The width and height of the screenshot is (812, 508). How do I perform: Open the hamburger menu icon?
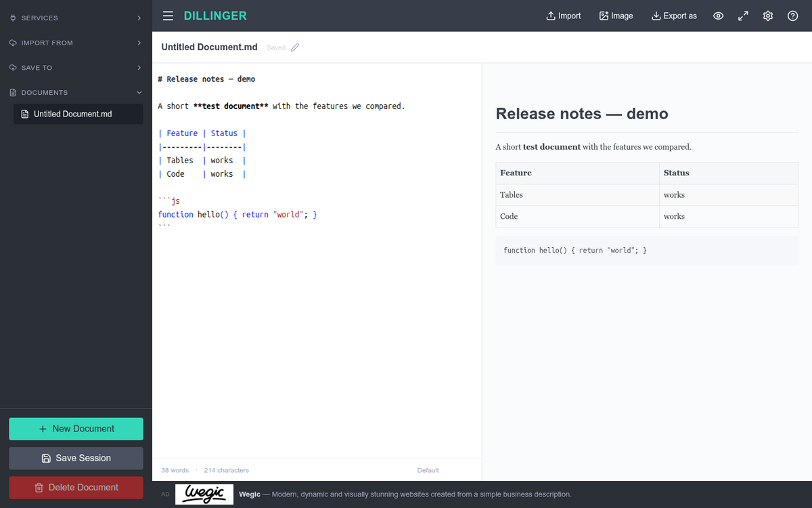pos(168,16)
